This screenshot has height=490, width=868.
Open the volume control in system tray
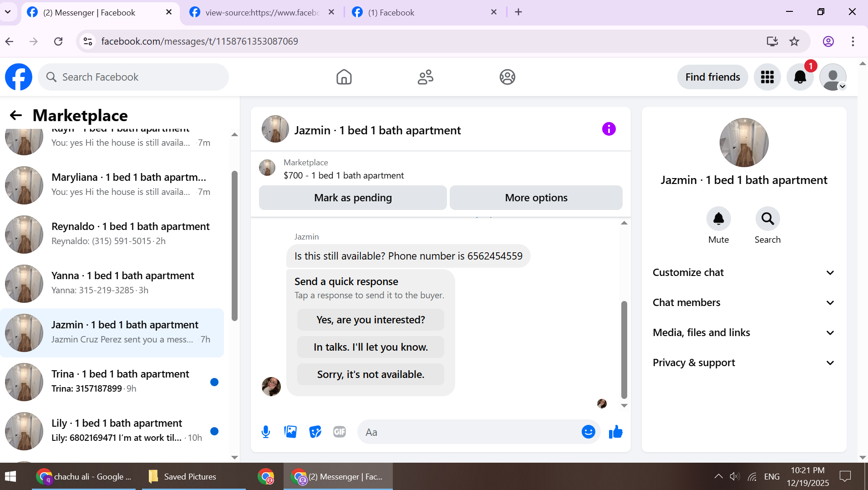pos(735,476)
